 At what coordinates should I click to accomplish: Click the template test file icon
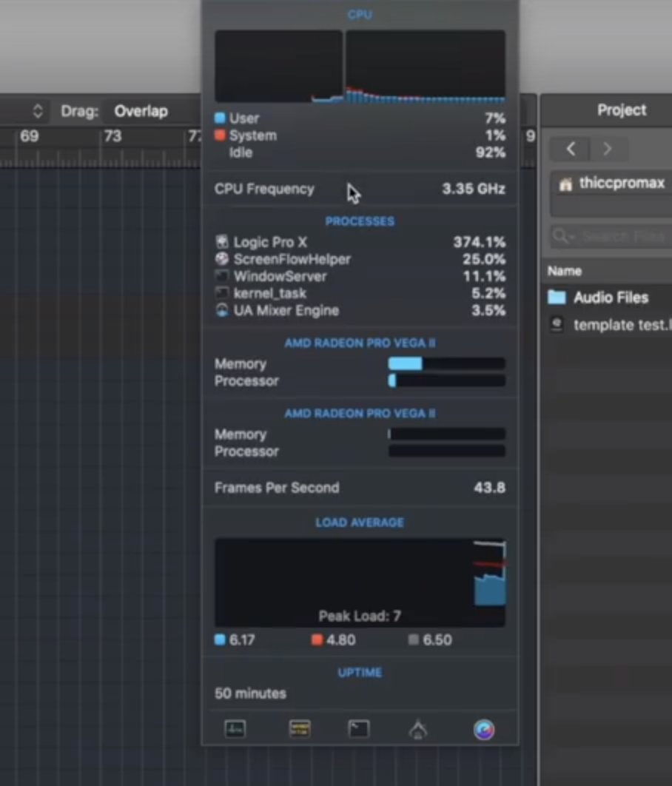(557, 324)
